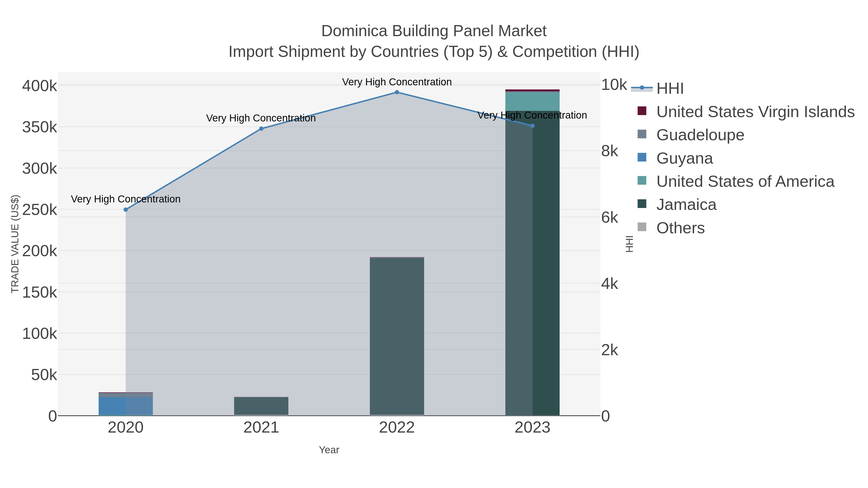Click 'Very High Concentration' annotation above 2021
Viewport: 868px width, 488px height.
pyautogui.click(x=261, y=118)
